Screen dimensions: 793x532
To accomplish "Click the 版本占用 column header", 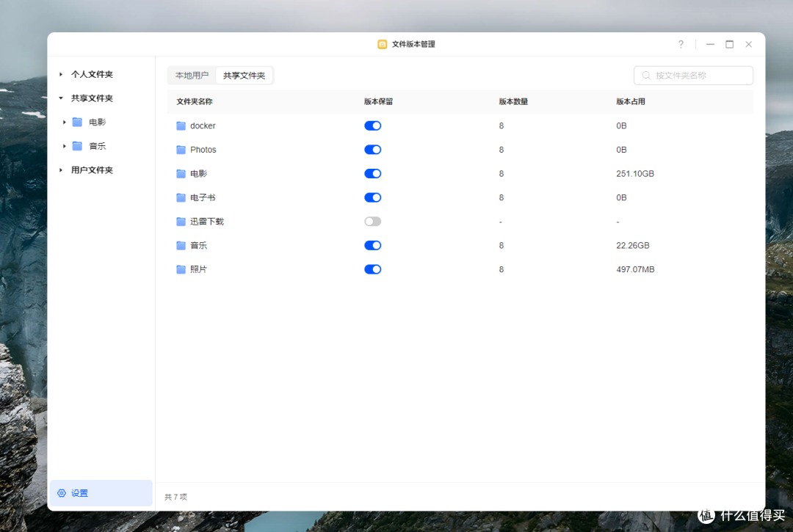I will [631, 101].
